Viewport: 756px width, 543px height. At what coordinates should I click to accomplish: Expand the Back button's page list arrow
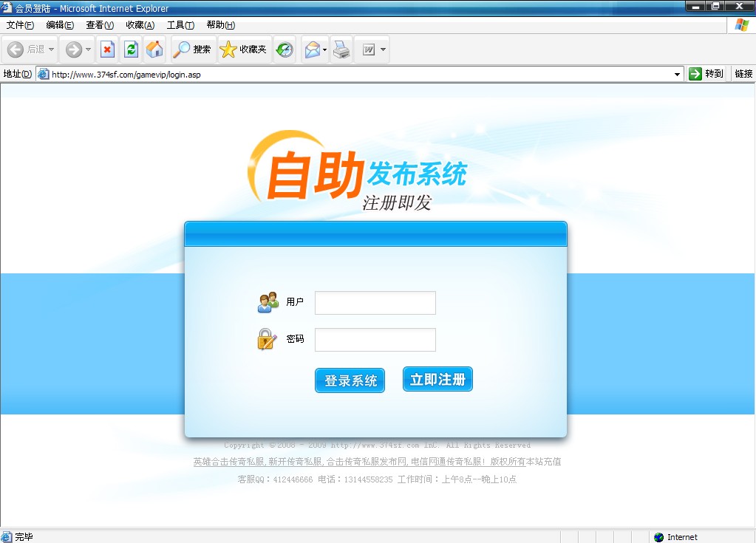(x=51, y=49)
